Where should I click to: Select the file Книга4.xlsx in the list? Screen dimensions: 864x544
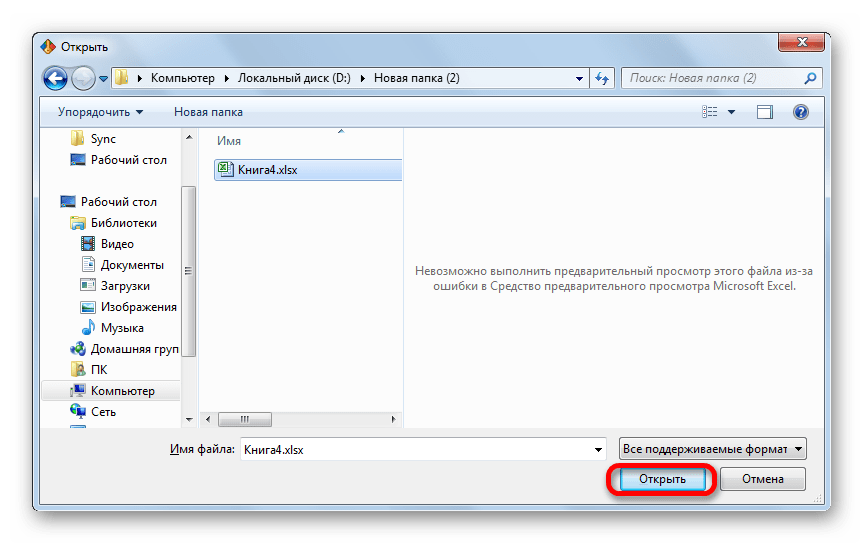(307, 170)
